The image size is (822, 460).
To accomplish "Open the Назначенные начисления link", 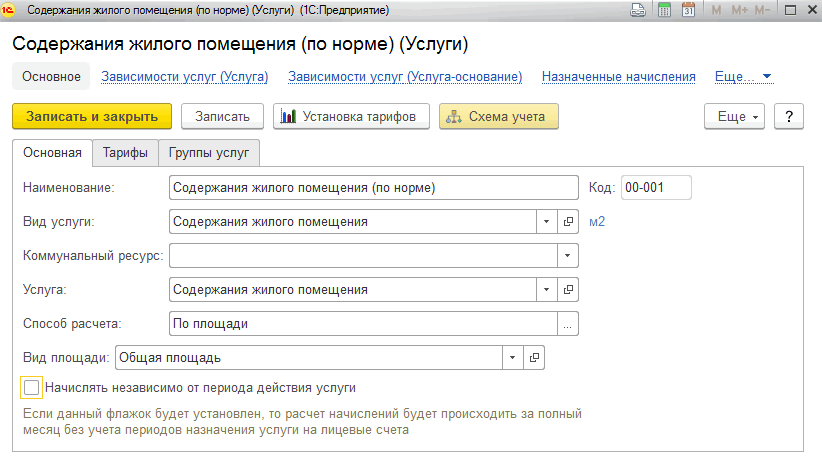I will pyautogui.click(x=618, y=76).
